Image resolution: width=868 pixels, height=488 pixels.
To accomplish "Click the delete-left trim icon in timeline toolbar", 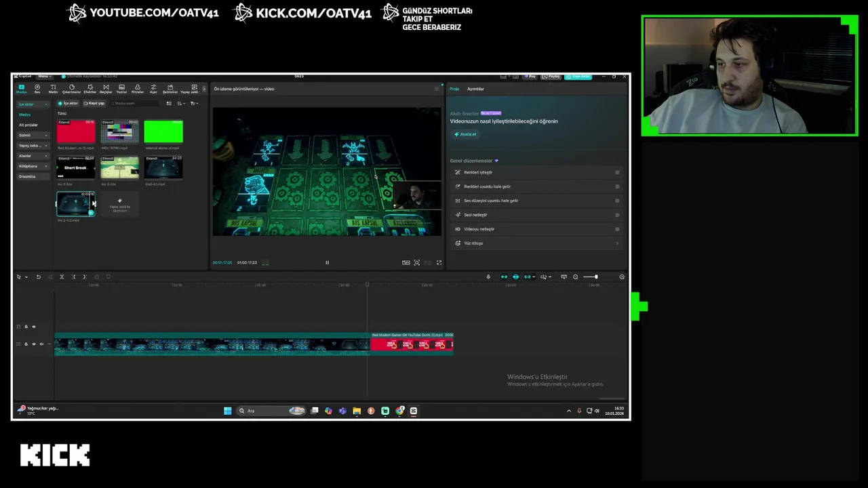I will [73, 277].
